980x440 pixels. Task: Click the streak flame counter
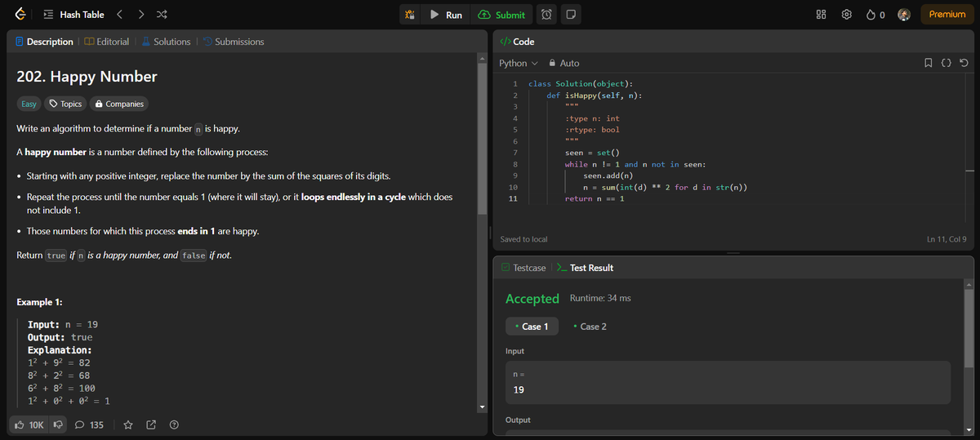pyautogui.click(x=876, y=15)
